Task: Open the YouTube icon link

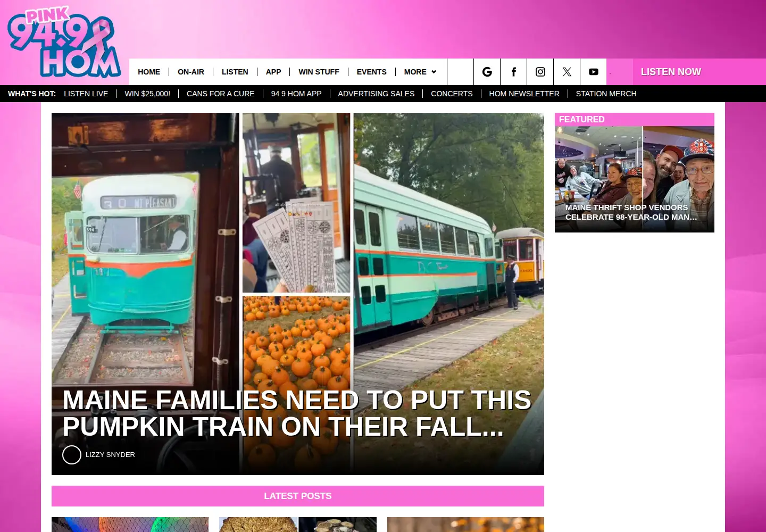Action: (593, 72)
